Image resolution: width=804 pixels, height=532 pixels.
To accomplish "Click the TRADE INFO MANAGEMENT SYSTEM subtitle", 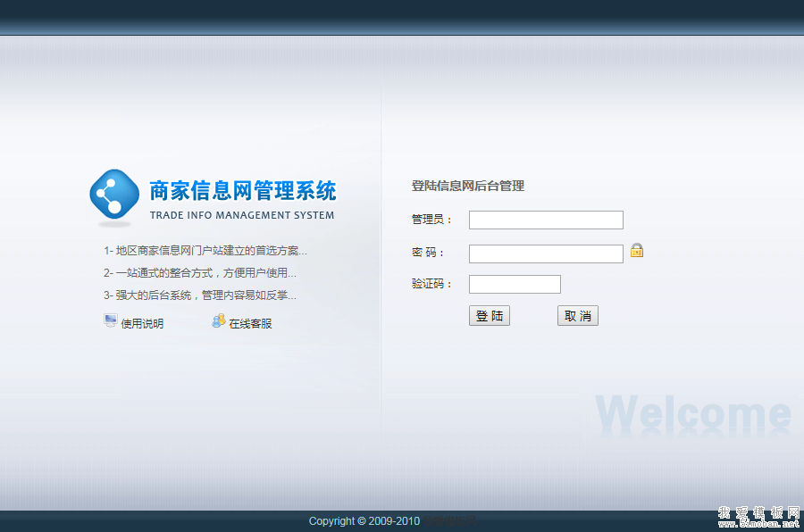I will click(x=242, y=215).
